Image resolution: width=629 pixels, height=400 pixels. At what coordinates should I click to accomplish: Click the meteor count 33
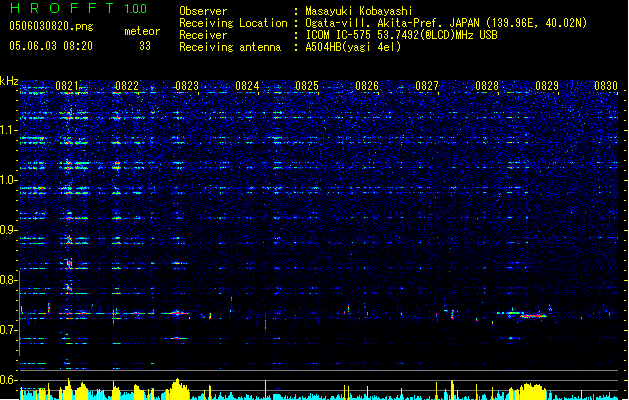coord(145,46)
